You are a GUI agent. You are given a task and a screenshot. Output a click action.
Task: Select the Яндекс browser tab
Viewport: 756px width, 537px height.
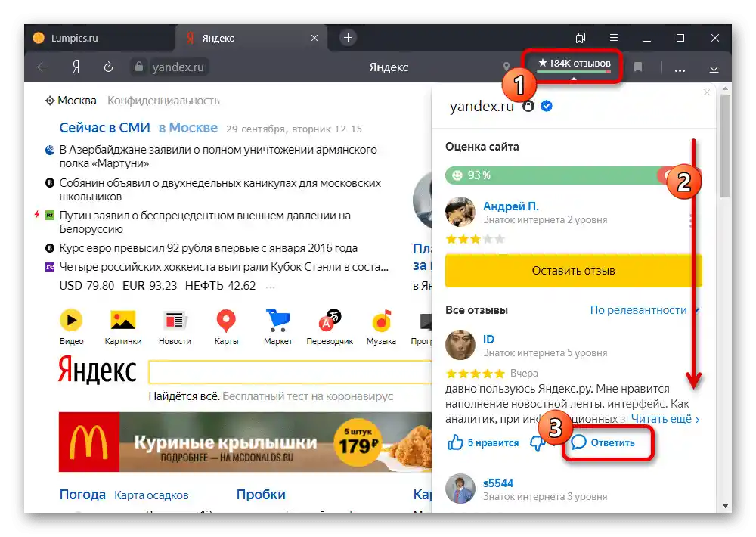(x=251, y=38)
